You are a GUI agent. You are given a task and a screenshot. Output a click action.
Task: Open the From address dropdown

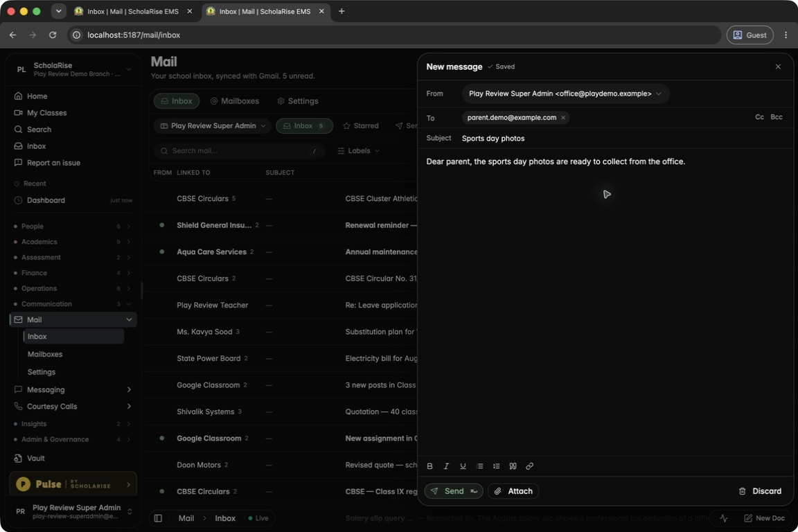point(565,94)
